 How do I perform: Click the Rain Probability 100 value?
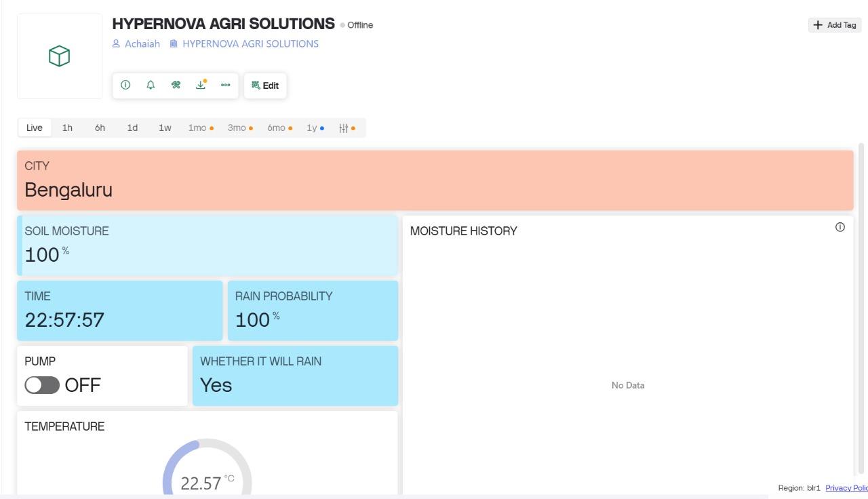pyautogui.click(x=257, y=320)
